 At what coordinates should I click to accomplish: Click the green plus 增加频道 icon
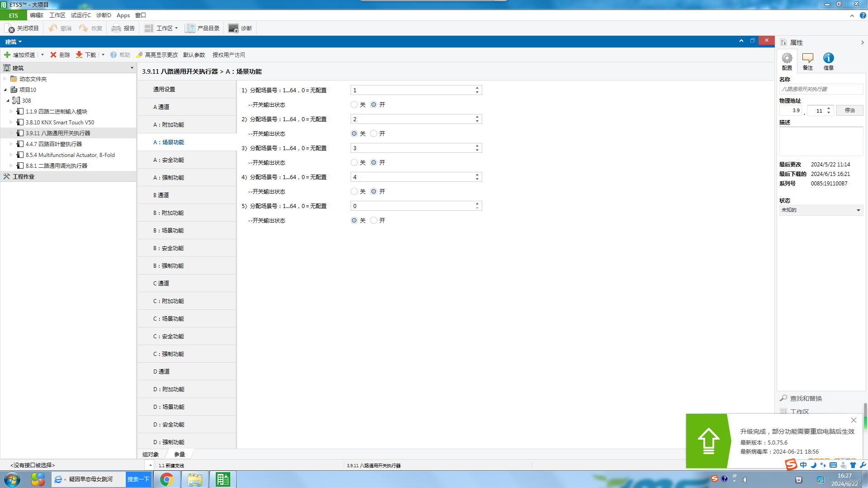(x=7, y=55)
